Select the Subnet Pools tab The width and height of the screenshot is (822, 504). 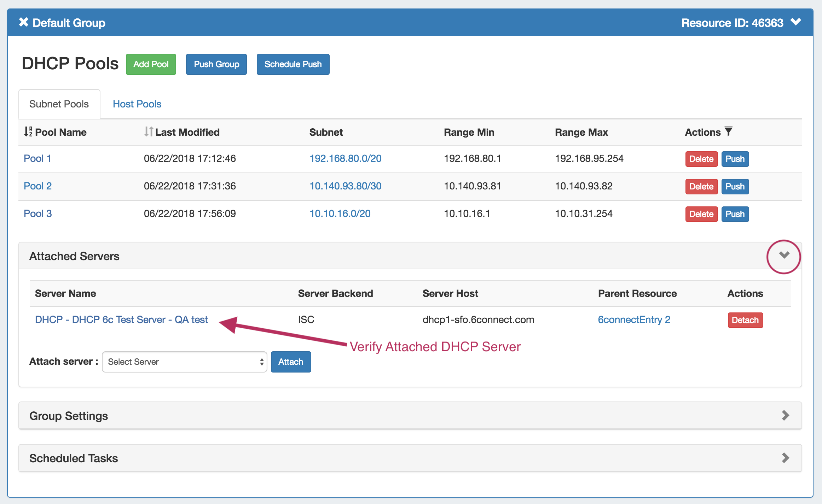[59, 104]
